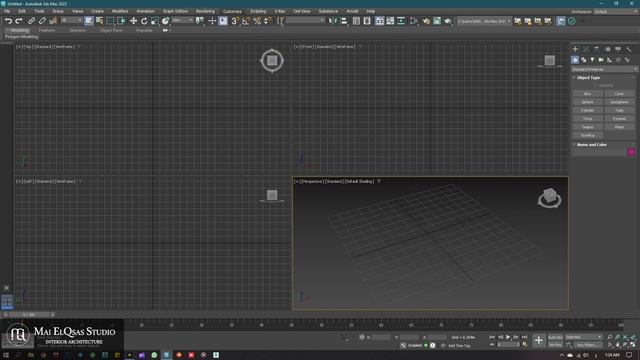
Task: Select the Geometry category icon in Create panel
Action: [575, 60]
